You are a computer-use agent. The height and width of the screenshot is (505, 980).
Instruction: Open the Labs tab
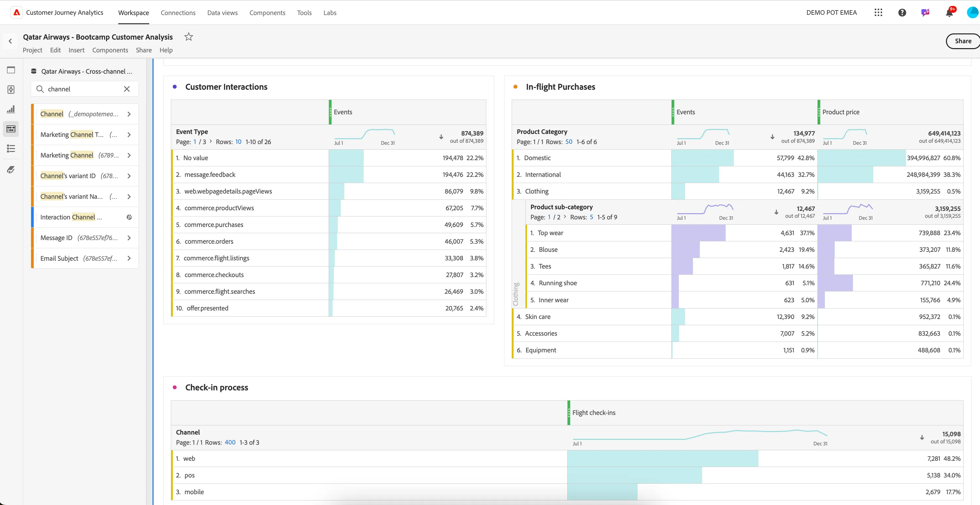point(330,12)
